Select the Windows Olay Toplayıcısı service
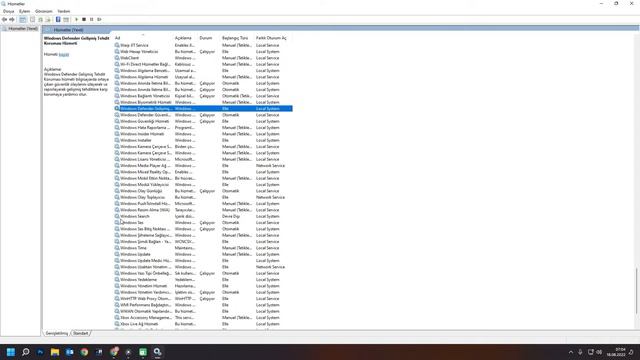This screenshot has height=360, width=640. tap(203, 197)
